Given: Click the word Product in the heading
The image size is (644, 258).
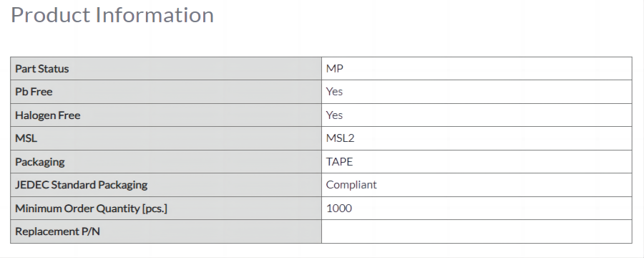Looking at the screenshot, I should pyautogui.click(x=51, y=15).
